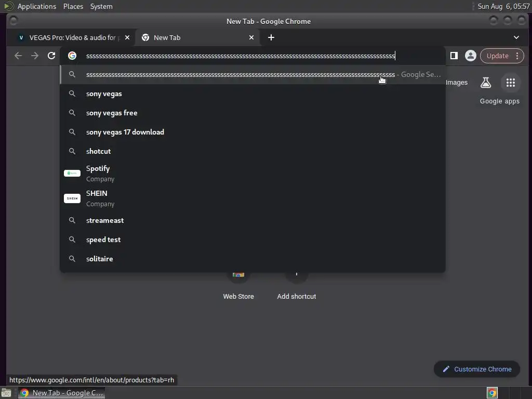Click the Update button
Image resolution: width=532 pixels, height=399 pixels.
[x=497, y=56]
